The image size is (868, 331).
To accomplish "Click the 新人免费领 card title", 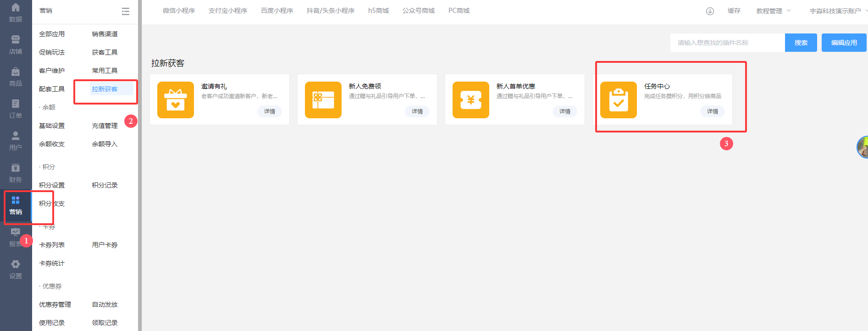I will tap(365, 86).
